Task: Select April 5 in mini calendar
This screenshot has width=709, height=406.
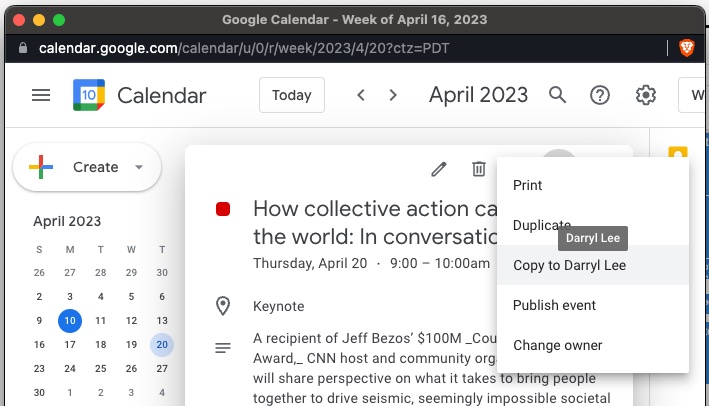Action: (x=131, y=297)
